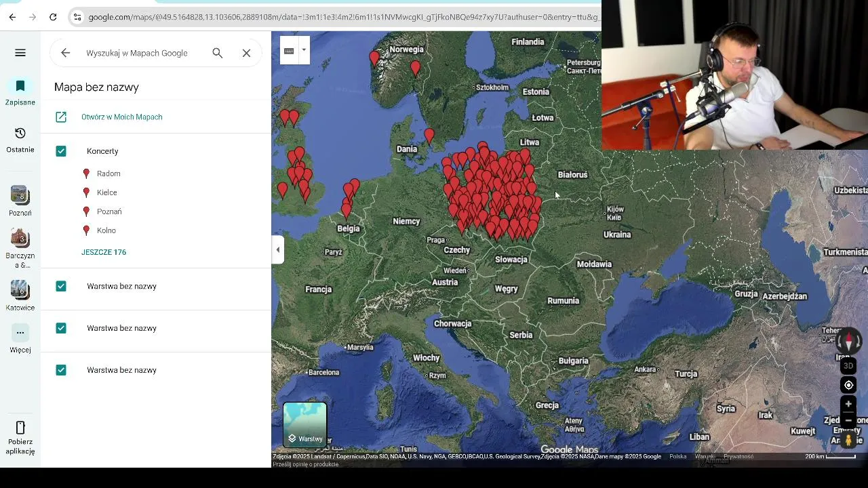Open map in Otwórz w Moich Mapach

(122, 117)
